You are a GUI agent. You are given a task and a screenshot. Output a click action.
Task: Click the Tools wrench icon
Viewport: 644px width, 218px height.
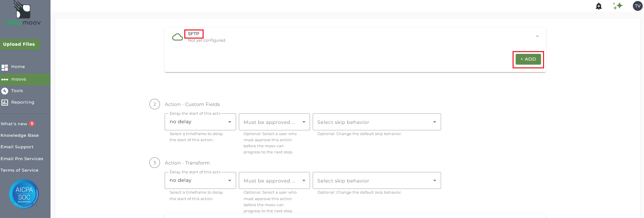[5, 91]
